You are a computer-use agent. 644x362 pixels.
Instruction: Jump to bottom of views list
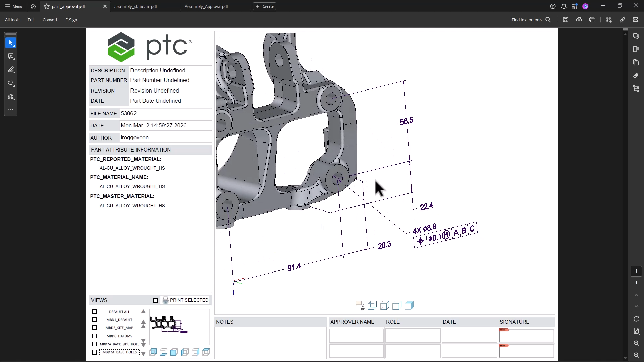[143, 354]
